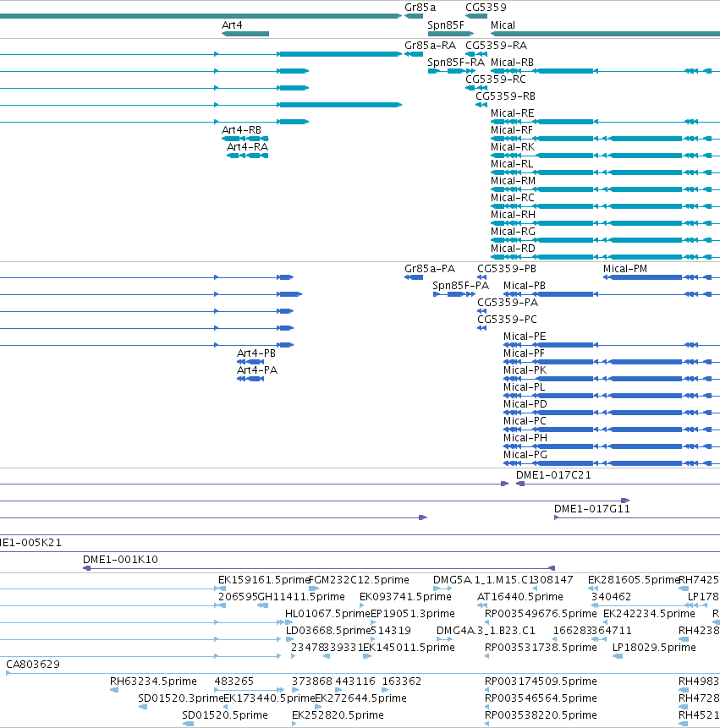Click the Gr85a-PA protein label
The height and width of the screenshot is (728, 720).
[x=430, y=269]
